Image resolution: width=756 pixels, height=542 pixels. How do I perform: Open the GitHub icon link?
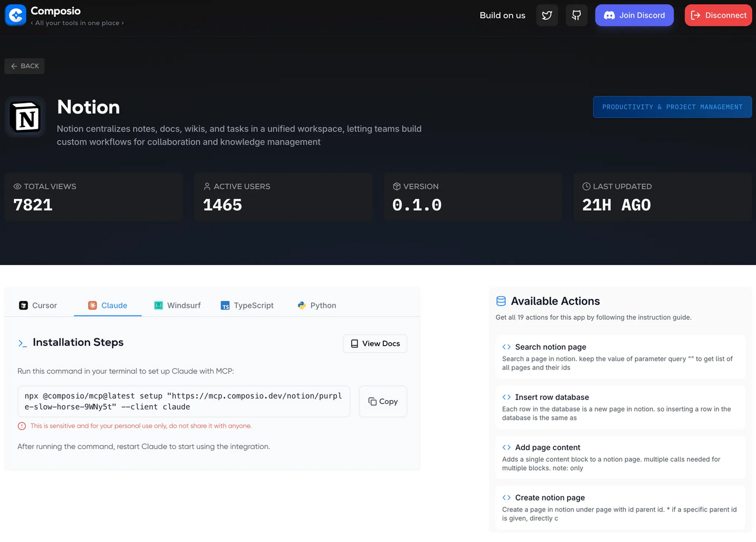pyautogui.click(x=576, y=15)
